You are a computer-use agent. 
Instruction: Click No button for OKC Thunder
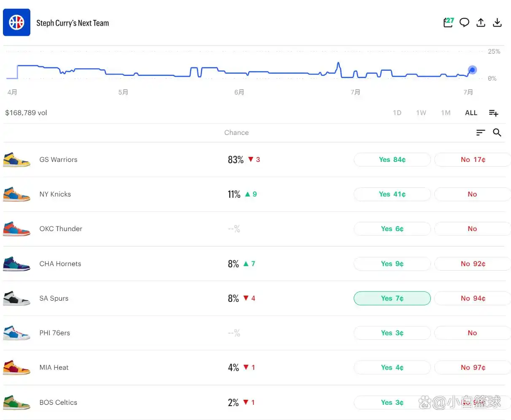473,229
